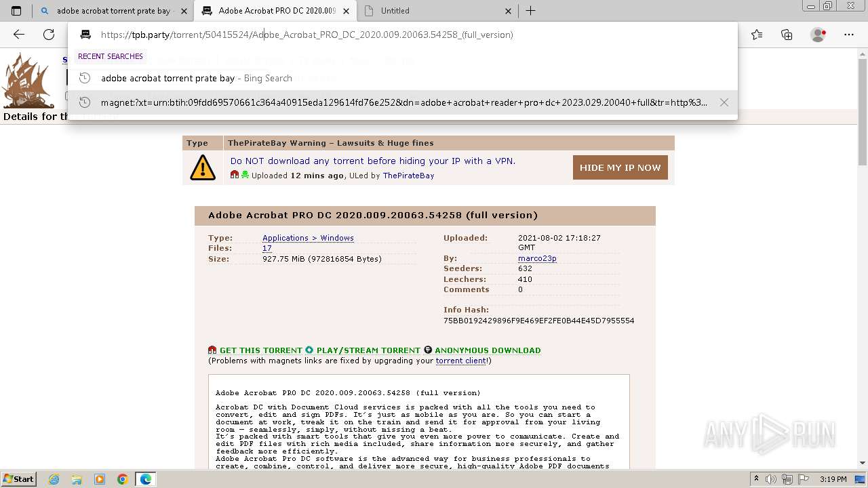Open the tab actions menu icon
868x488 pixels.
[16, 11]
